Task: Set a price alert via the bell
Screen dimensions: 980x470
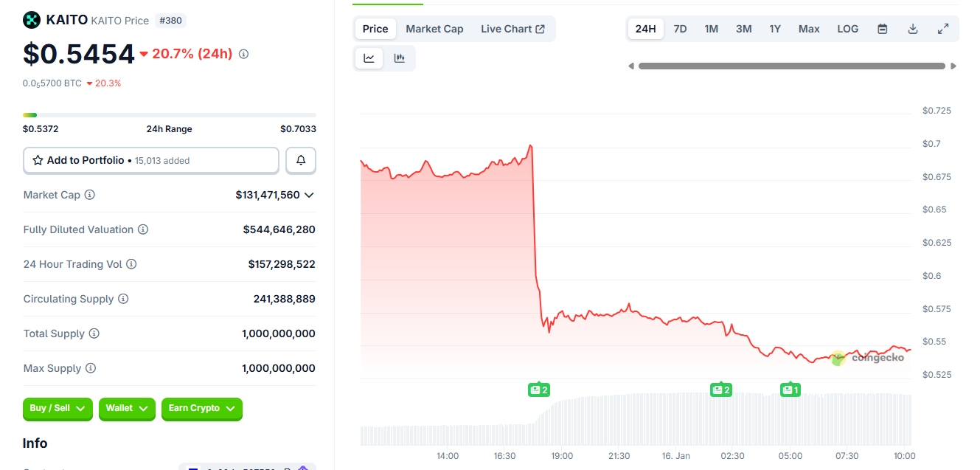Action: point(301,160)
